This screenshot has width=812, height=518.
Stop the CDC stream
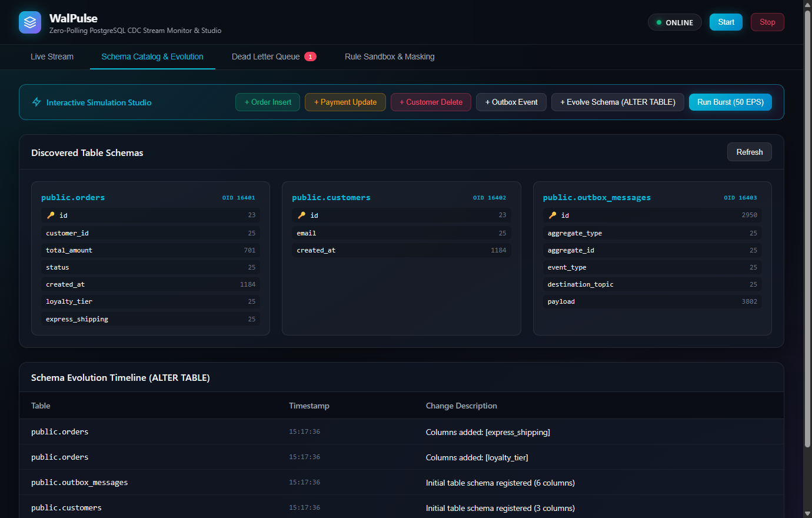(x=767, y=22)
